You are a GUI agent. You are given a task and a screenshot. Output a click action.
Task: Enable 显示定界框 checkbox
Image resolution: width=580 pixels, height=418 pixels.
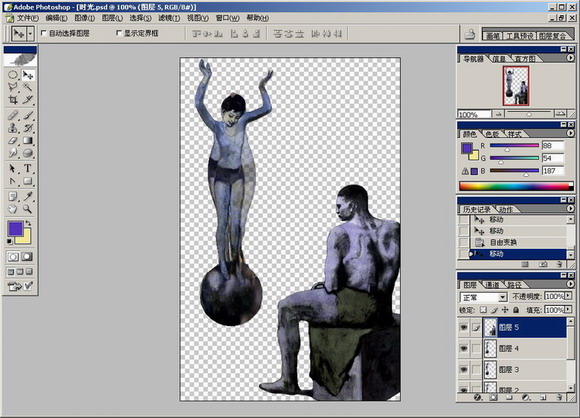[119, 33]
